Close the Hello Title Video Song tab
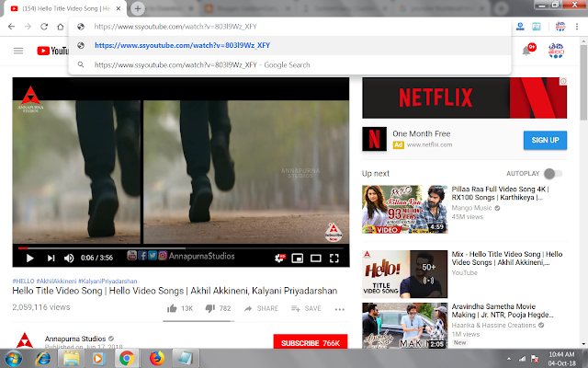 119,8
